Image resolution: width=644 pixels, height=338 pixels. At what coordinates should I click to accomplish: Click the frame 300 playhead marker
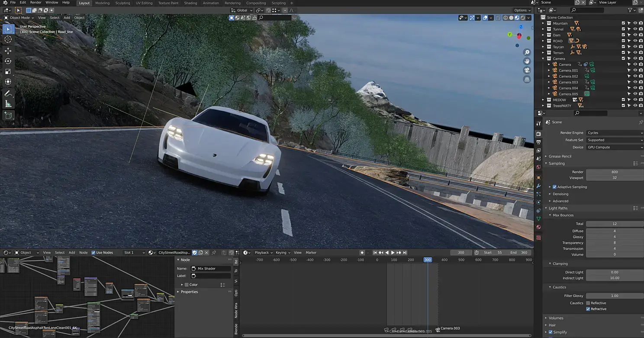427,260
